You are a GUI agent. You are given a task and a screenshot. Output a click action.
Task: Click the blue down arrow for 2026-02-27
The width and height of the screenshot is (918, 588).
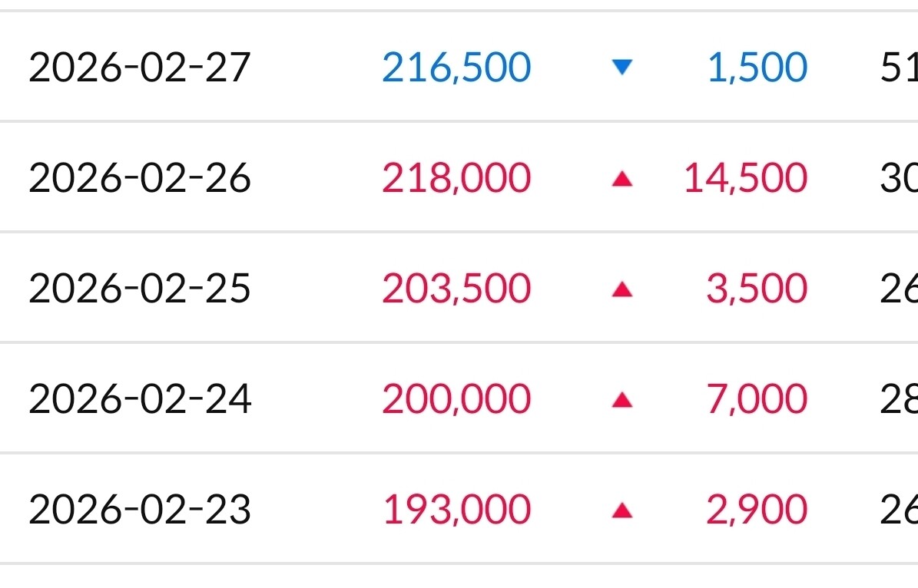tap(622, 68)
